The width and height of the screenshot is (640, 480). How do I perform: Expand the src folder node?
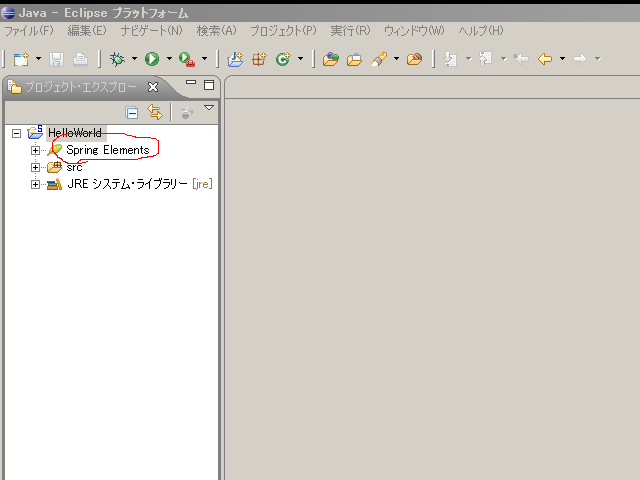click(36, 167)
